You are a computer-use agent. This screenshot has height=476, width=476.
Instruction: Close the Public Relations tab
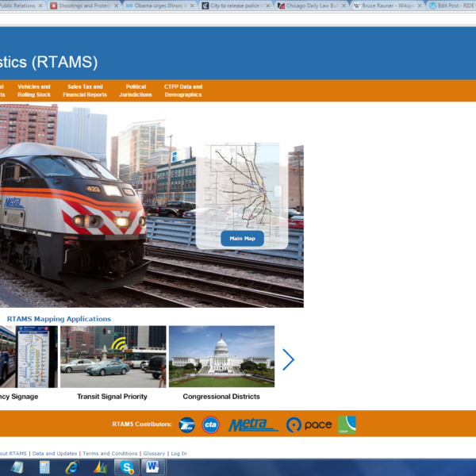(40, 6)
